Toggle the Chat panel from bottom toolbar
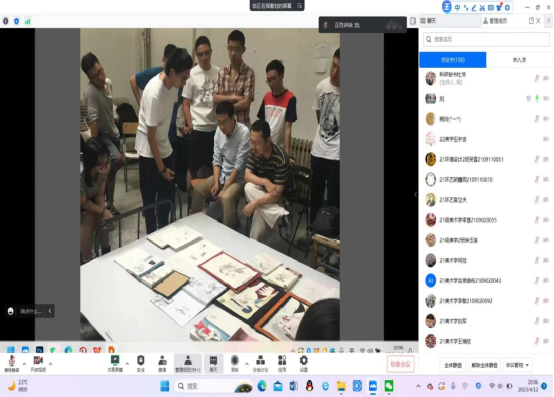Image resolution: width=554 pixels, height=397 pixels. pyautogui.click(x=213, y=364)
